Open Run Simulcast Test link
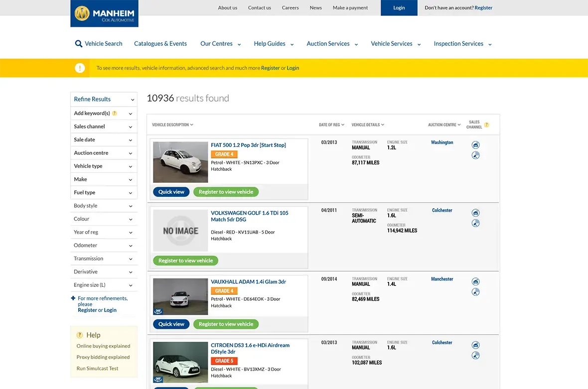588x389 pixels. (x=98, y=369)
